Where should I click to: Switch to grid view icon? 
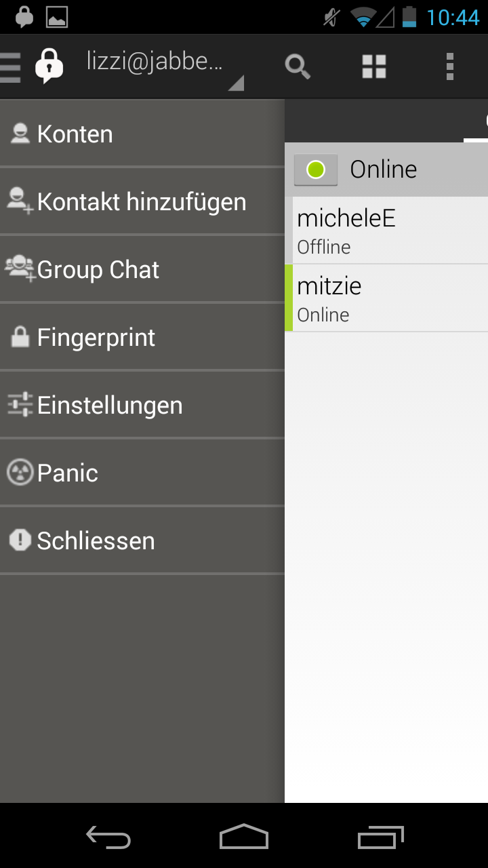pos(374,66)
